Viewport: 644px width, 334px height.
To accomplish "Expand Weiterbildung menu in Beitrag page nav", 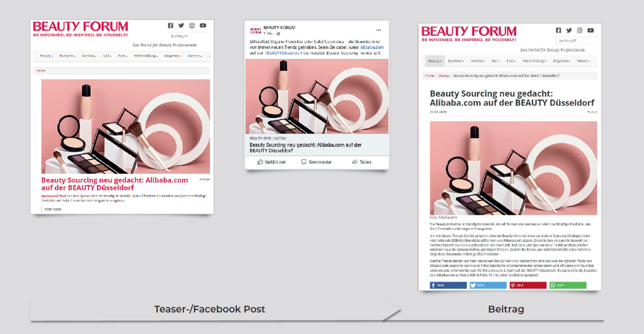I will coord(535,61).
